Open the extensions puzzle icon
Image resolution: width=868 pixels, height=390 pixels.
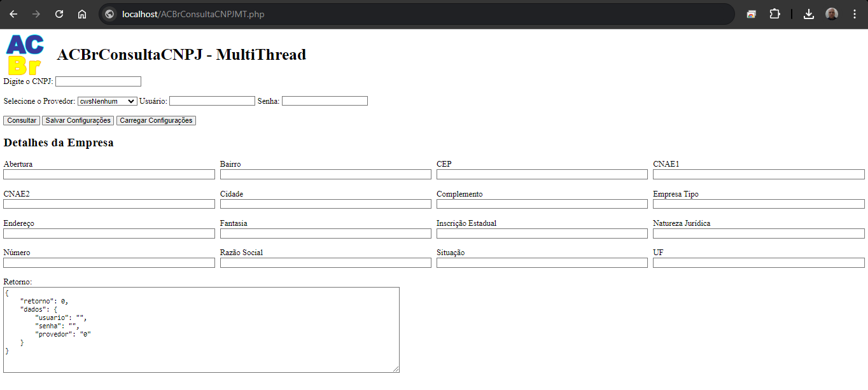tap(774, 14)
